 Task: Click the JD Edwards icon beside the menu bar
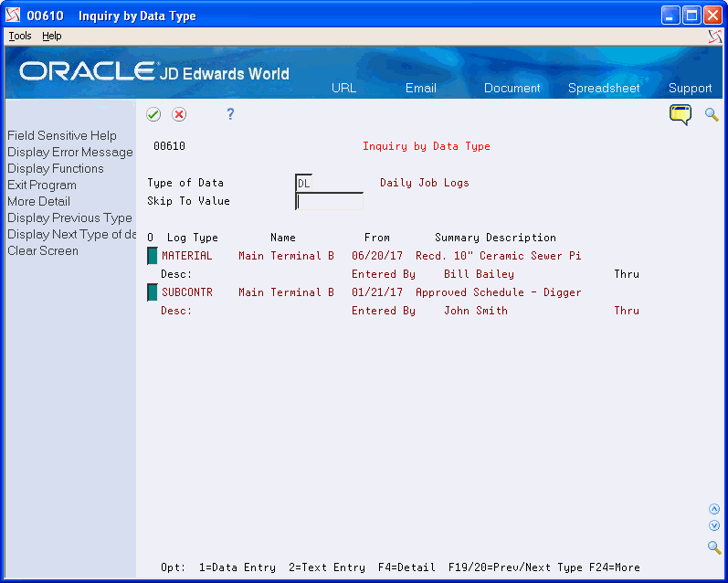(715, 37)
